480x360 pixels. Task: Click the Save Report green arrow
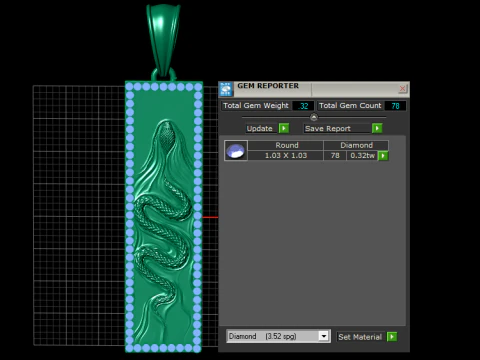coord(377,128)
